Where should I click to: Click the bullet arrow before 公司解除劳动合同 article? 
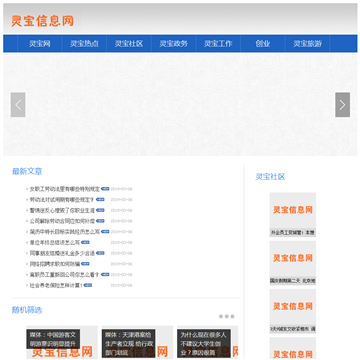27,221
